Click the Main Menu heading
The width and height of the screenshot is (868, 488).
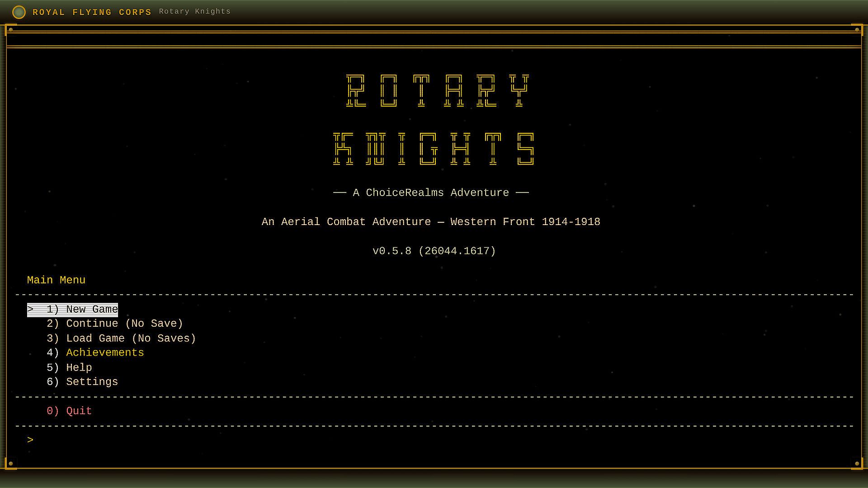click(56, 280)
